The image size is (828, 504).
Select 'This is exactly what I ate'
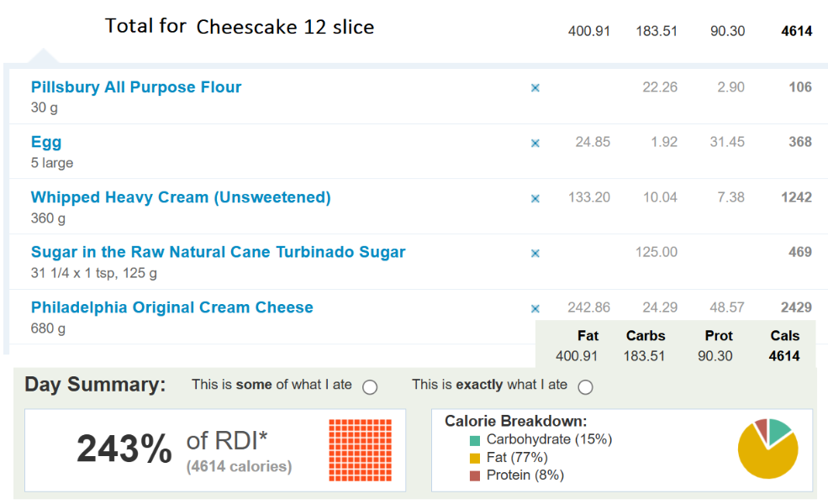(585, 387)
